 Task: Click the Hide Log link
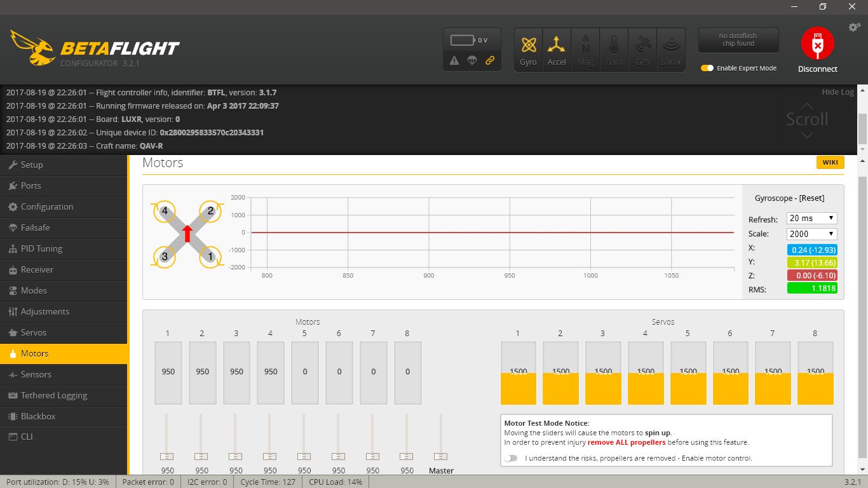pos(837,92)
